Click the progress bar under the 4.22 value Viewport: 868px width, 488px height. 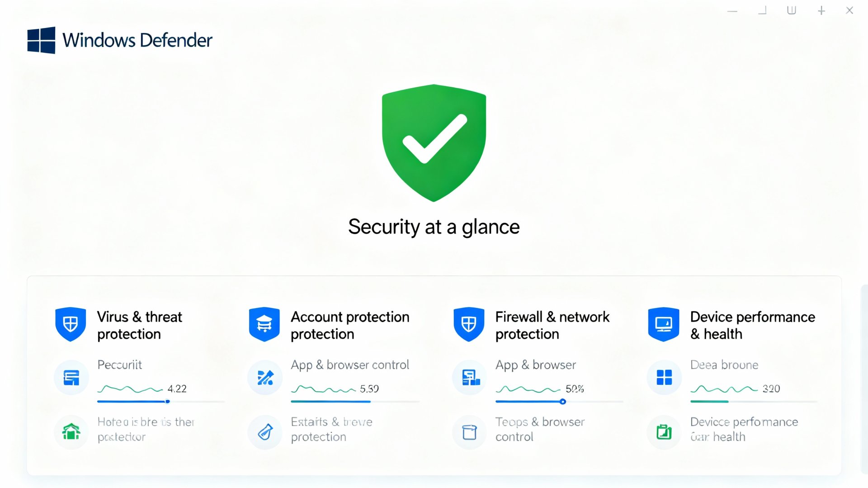(160, 402)
